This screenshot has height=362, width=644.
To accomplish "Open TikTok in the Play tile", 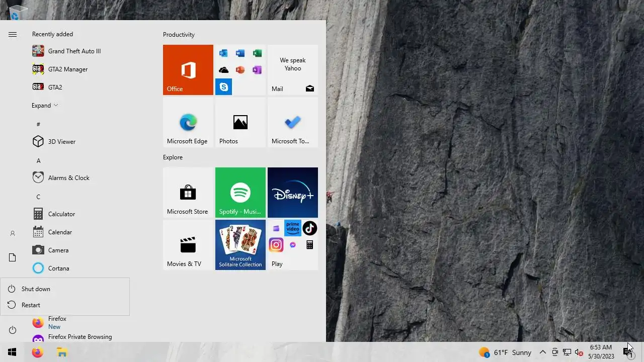I will click(x=309, y=228).
